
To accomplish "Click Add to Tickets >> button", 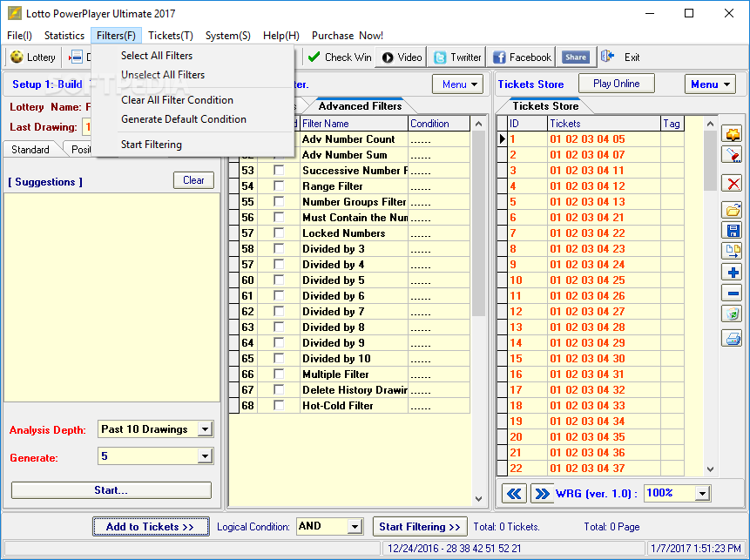I will [151, 527].
